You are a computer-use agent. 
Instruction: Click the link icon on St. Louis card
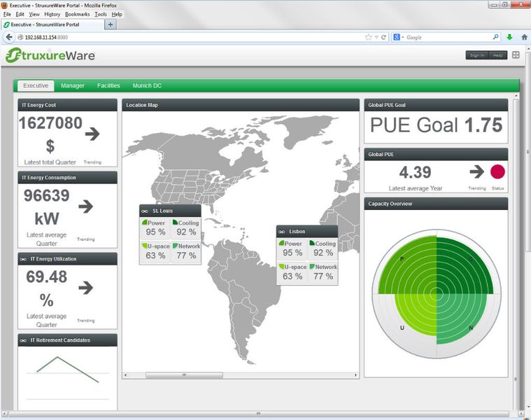point(145,211)
